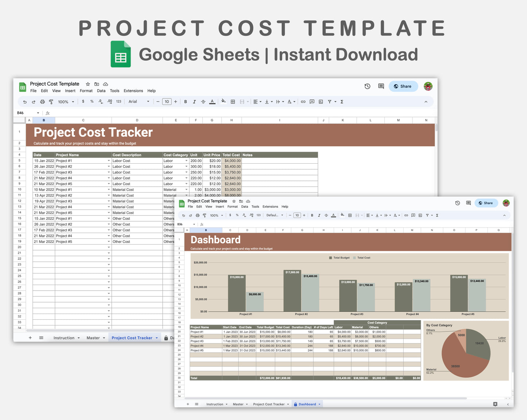The image size is (527, 420).
Task: Open the text color picker
Action: (212, 102)
